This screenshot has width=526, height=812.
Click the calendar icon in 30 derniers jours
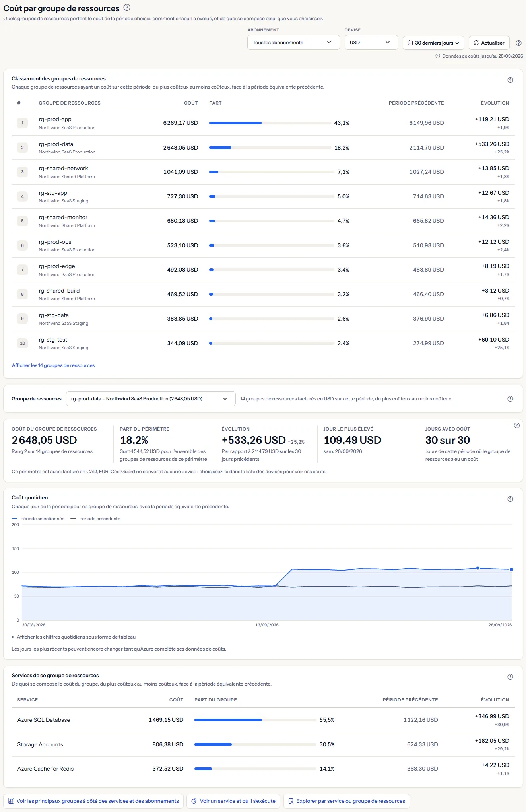click(x=410, y=43)
